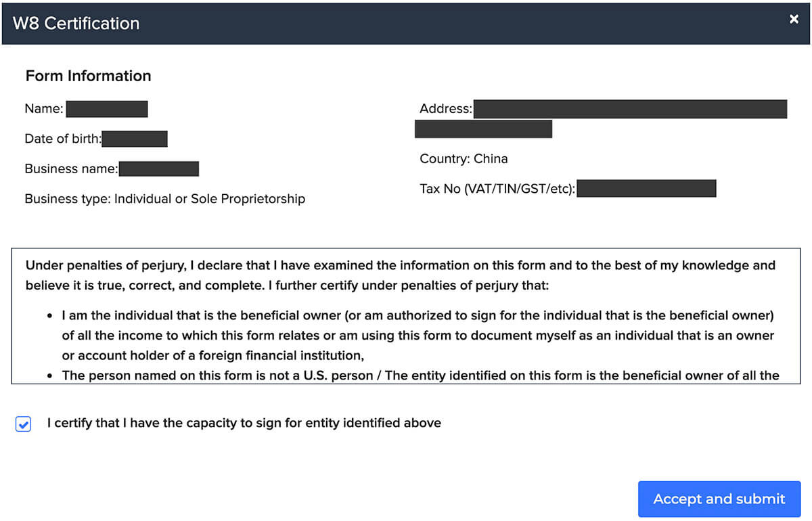Viewport: 812px width, 521px height.
Task: Select the Form Information heading
Action: point(88,76)
